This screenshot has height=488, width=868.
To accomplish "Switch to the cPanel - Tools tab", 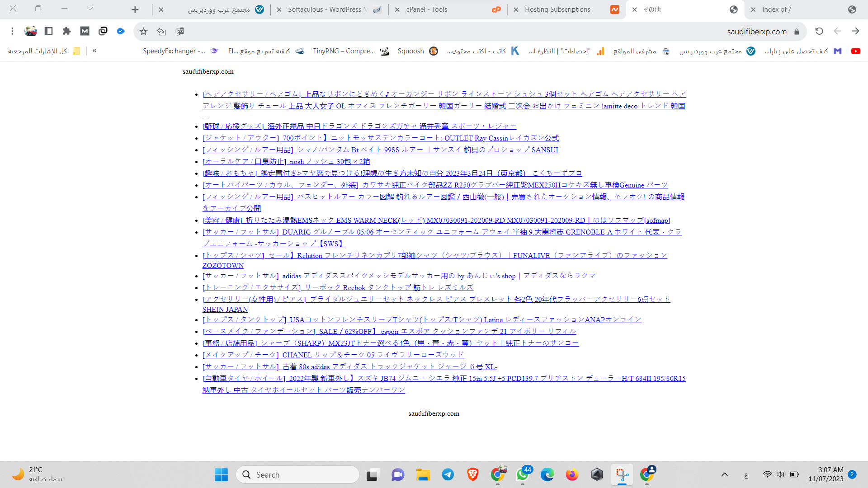I will [x=426, y=9].
